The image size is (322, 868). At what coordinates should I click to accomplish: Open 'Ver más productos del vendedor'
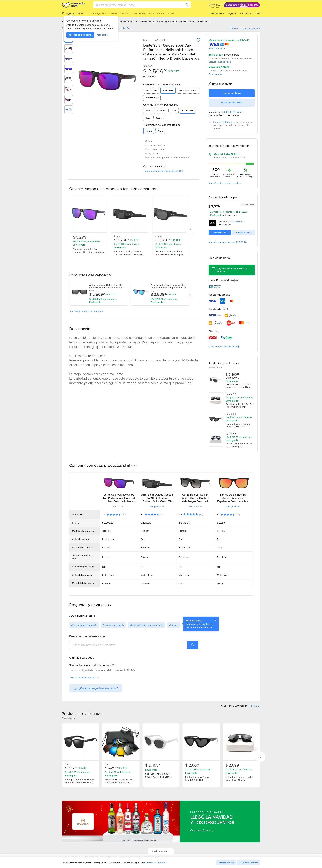click(87, 311)
